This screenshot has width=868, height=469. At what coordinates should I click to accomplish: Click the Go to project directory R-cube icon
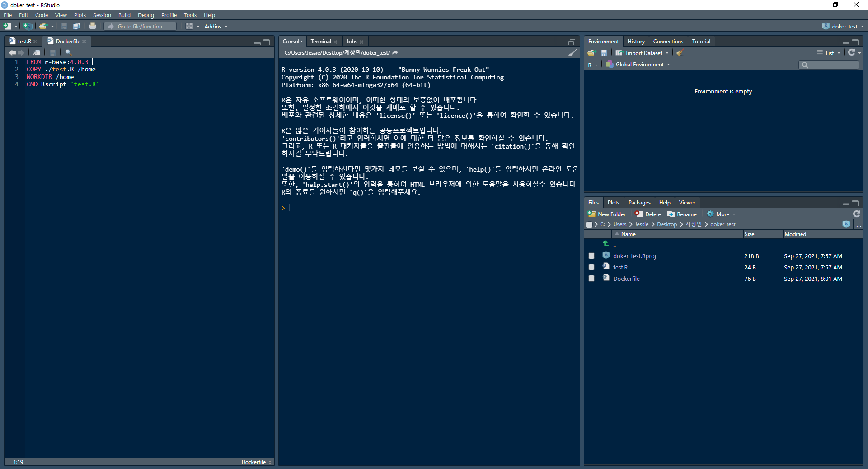point(846,224)
